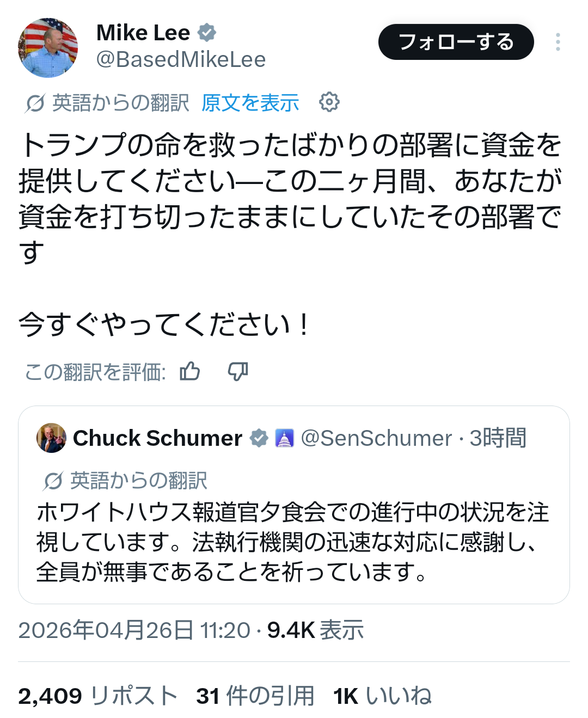Click the Capitol government affiliation badge
The height and width of the screenshot is (718, 588).
[285, 438]
